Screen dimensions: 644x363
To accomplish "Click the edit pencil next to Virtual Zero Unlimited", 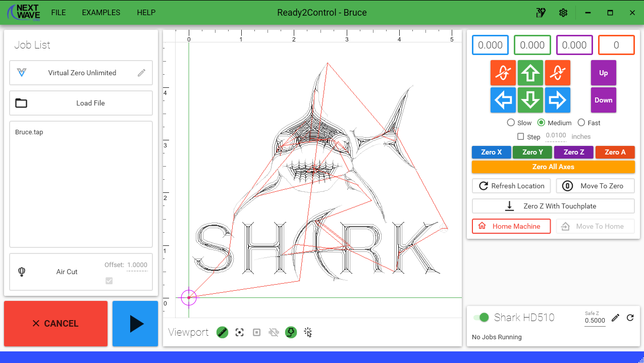I will 142,73.
